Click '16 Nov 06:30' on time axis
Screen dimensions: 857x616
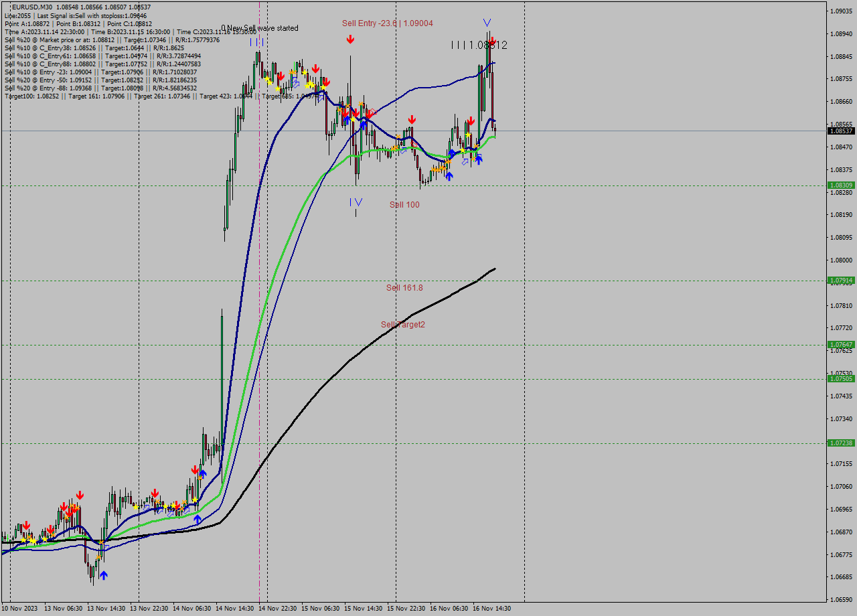point(449,609)
